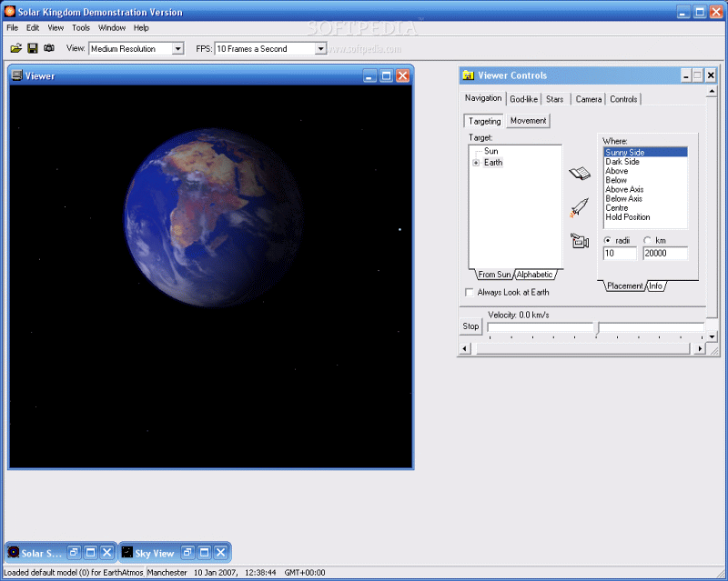Select Below Axis in Where list
Image resolution: width=728 pixels, height=581 pixels.
[645, 198]
